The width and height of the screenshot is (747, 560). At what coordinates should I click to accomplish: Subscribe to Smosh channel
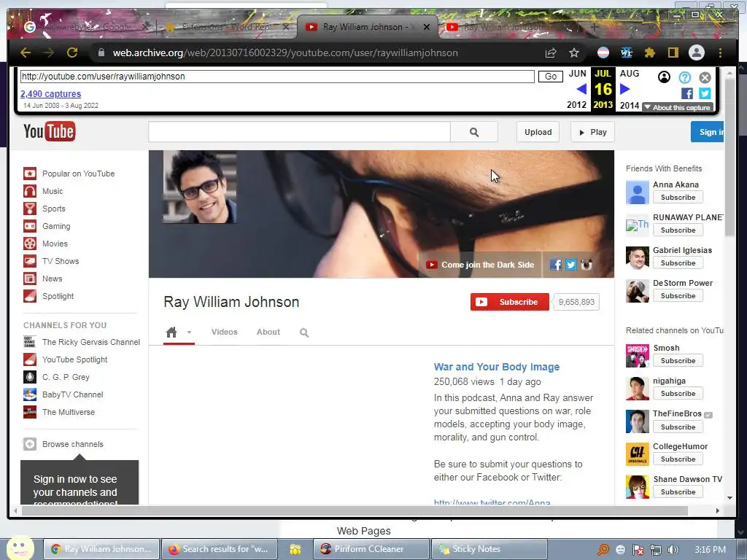678,360
